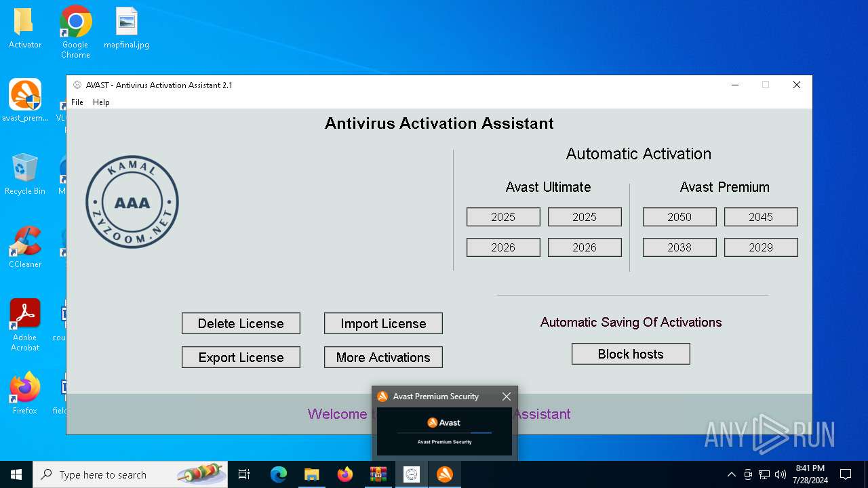Screen dimensions: 868x488
Task: Activate Avast Premium until 2038
Action: 679,247
